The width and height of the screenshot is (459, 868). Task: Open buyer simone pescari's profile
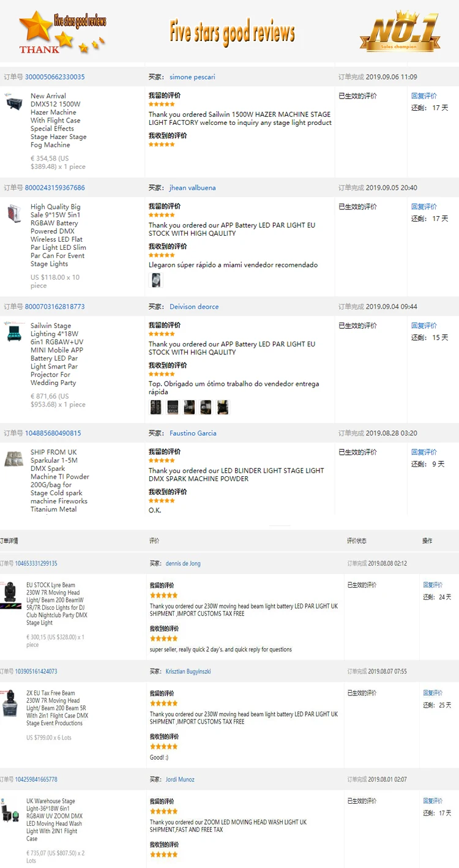pyautogui.click(x=192, y=77)
